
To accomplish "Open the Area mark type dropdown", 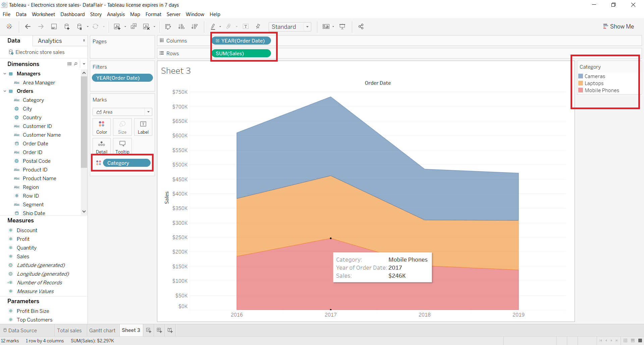I will coord(122,112).
